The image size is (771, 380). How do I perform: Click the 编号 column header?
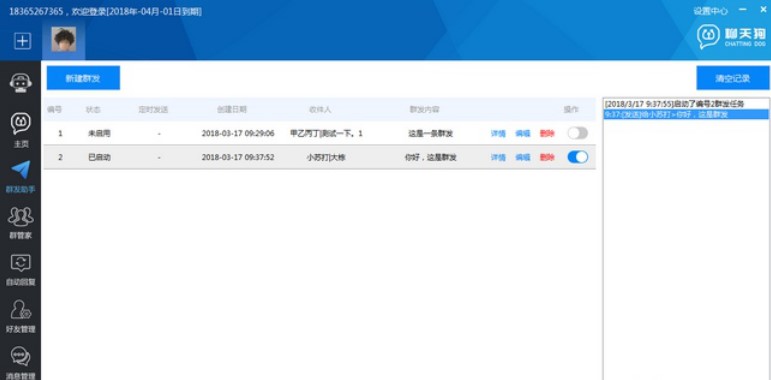pos(54,110)
